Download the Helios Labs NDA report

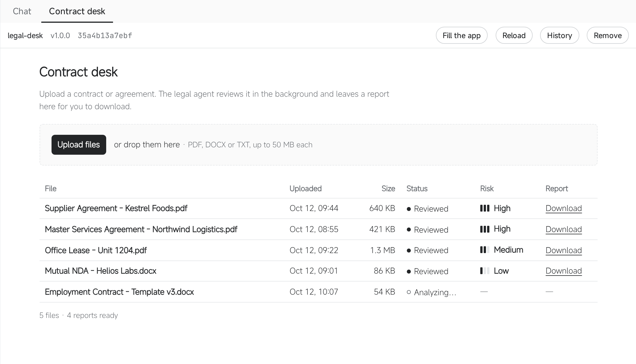coord(563,271)
